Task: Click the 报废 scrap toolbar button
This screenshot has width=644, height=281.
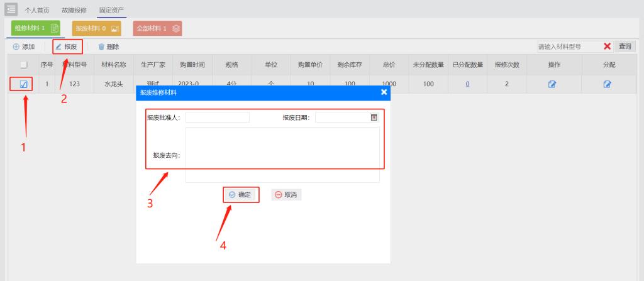Action: 67,47
